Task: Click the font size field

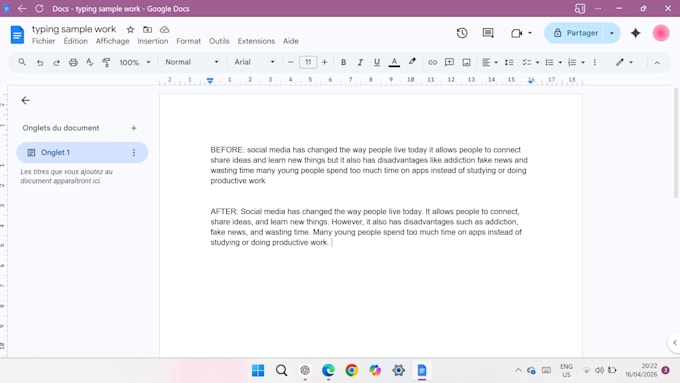Action: point(308,62)
